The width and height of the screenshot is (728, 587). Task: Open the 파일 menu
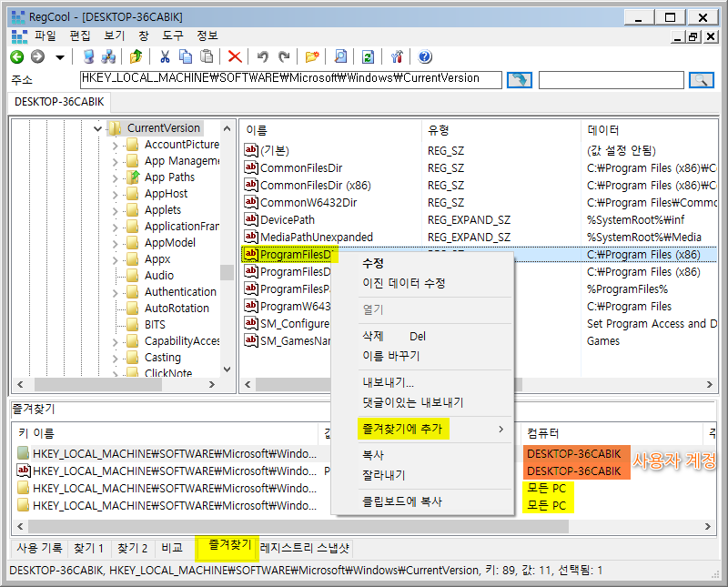[45, 35]
